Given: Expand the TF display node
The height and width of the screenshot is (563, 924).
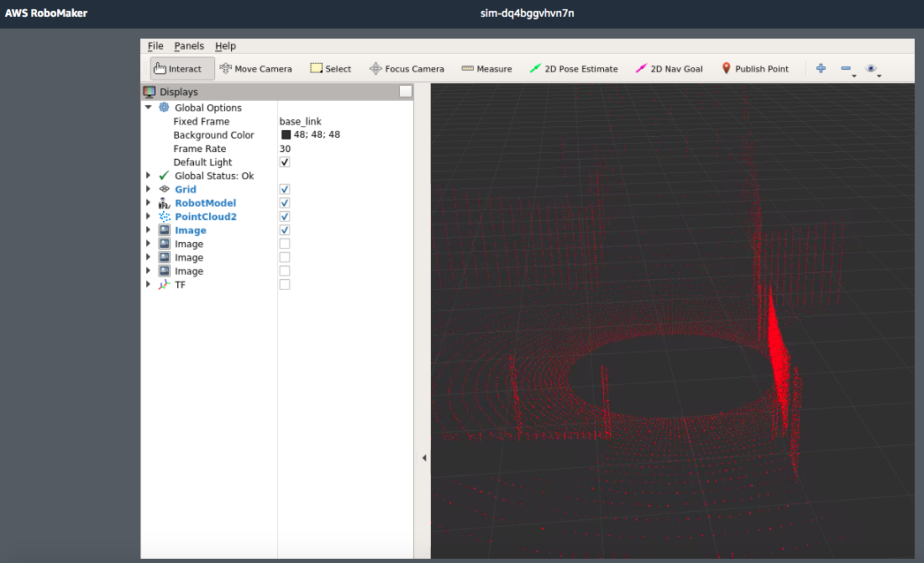Looking at the screenshot, I should pos(149,285).
